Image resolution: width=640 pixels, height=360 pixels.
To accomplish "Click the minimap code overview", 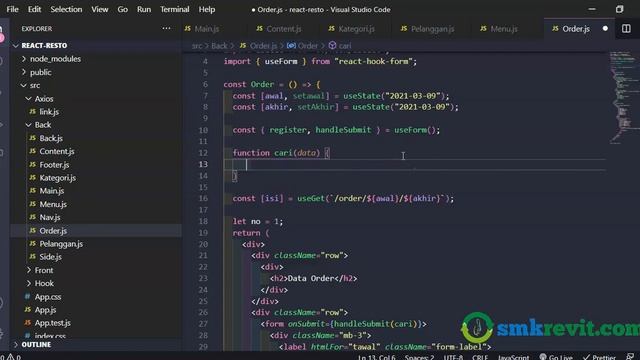I will point(623,98).
